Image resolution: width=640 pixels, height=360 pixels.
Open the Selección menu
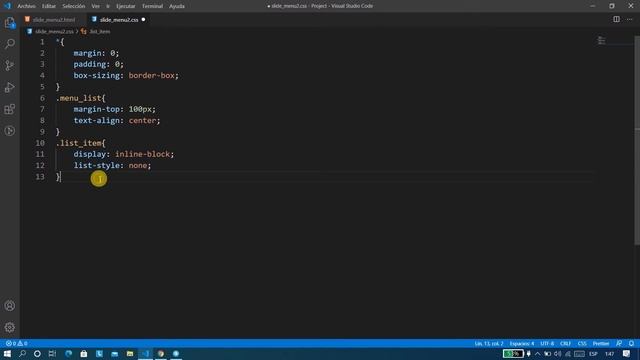pyautogui.click(x=73, y=6)
